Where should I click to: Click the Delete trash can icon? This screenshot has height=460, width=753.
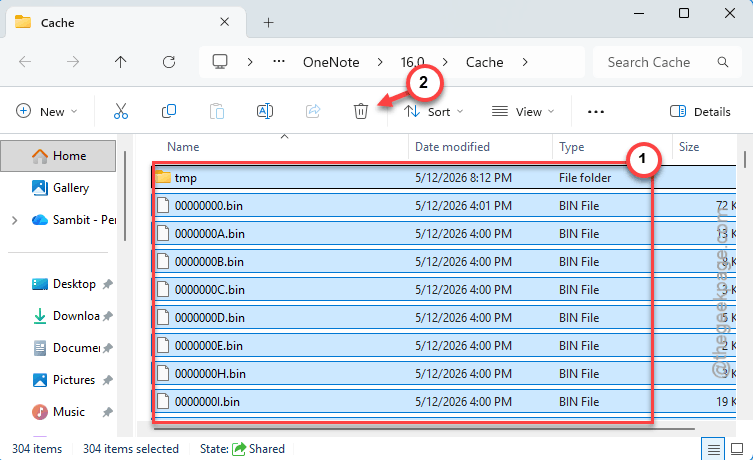coord(361,111)
